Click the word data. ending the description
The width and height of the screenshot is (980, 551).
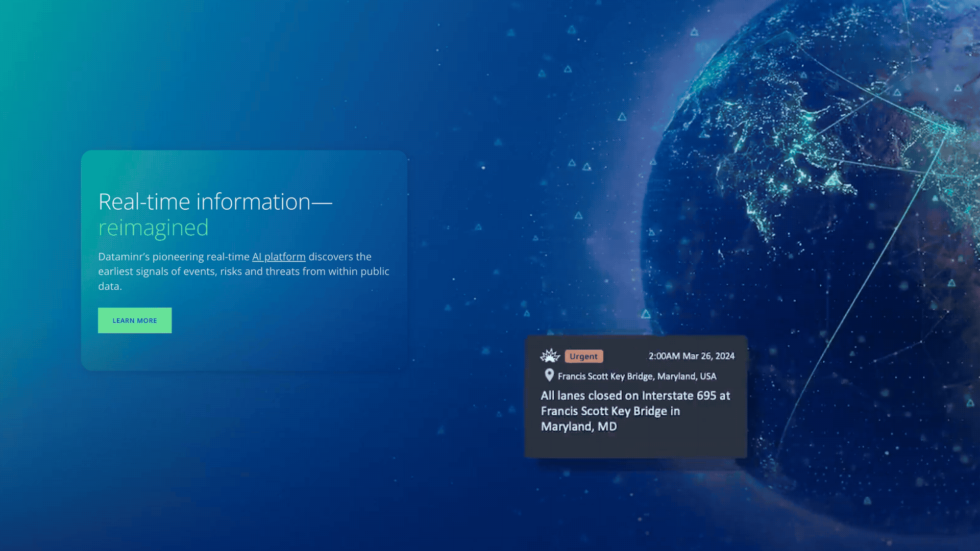[110, 286]
